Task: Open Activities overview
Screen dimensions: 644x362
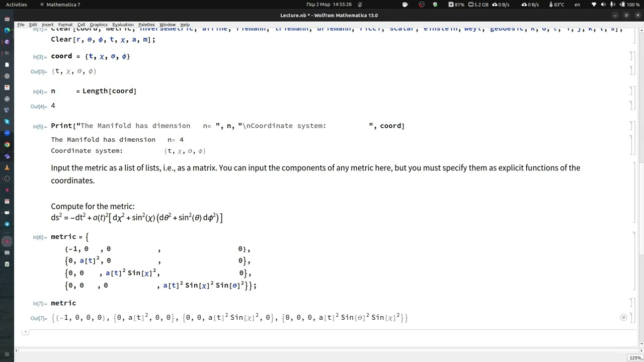Action: (x=17, y=5)
